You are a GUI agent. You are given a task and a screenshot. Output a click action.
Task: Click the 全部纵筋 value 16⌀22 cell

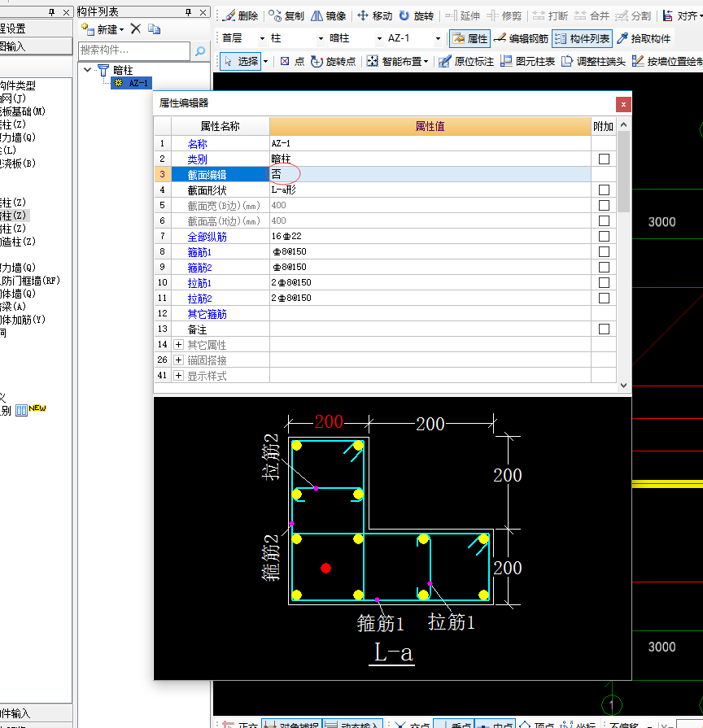tap(430, 237)
